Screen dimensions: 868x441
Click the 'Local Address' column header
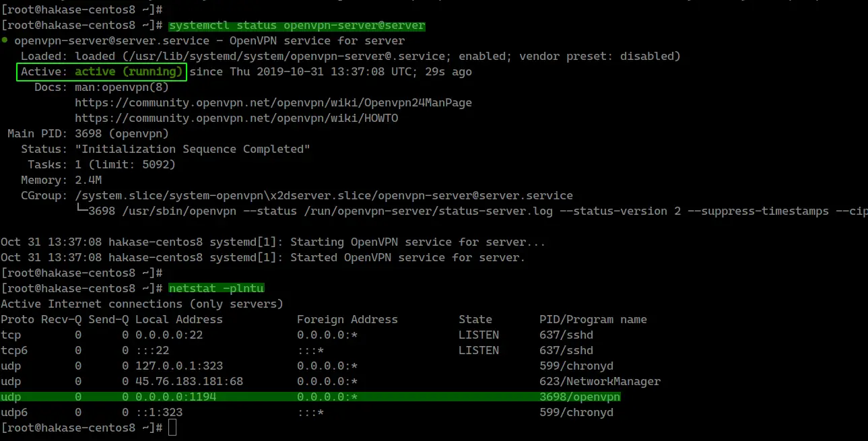179,319
